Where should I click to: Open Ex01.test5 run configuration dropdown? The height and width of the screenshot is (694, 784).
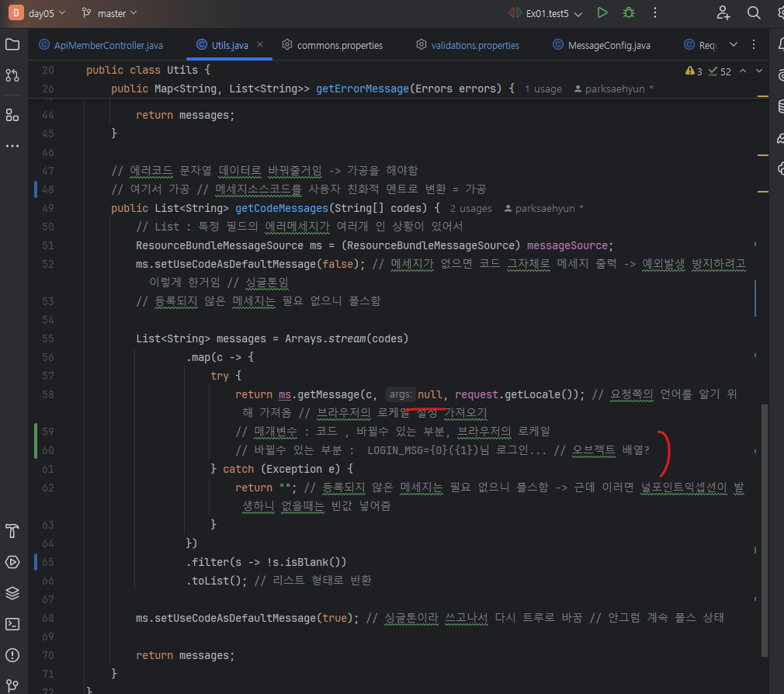546,13
